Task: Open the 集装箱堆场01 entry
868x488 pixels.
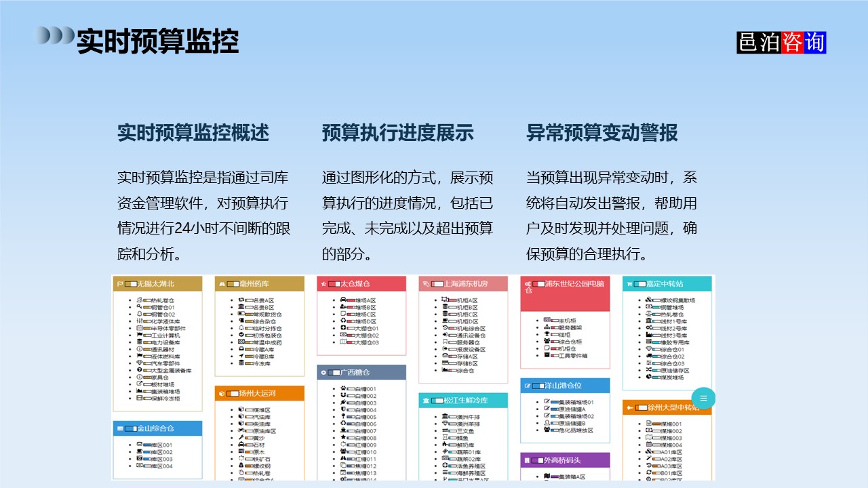Action: coord(576,402)
